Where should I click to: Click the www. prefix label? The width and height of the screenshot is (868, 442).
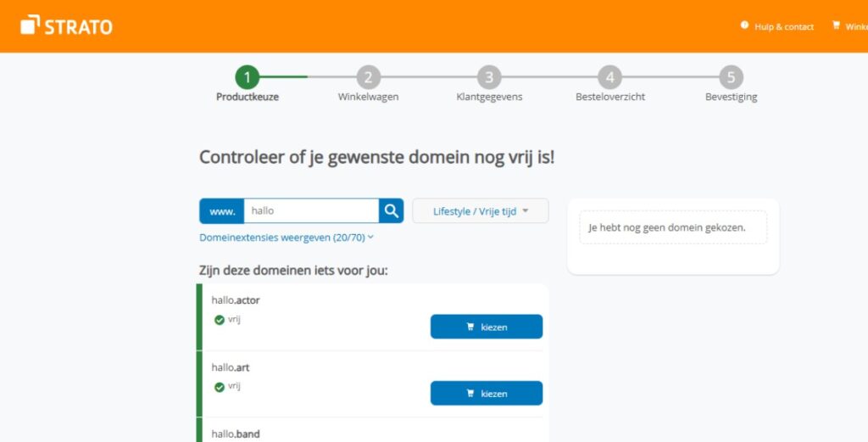222,211
